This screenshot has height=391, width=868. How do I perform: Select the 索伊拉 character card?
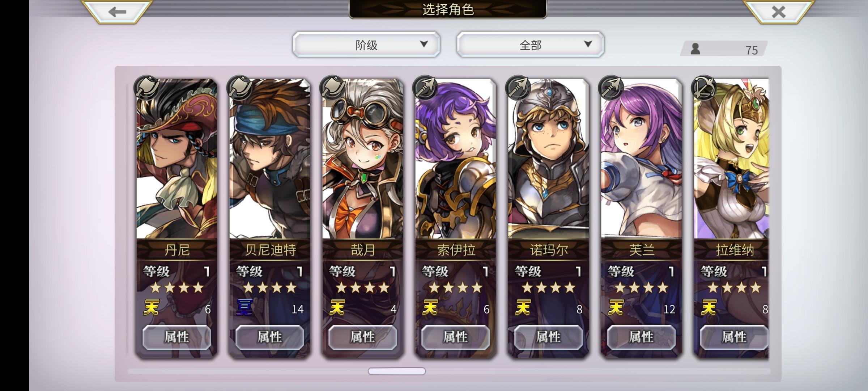tap(456, 217)
